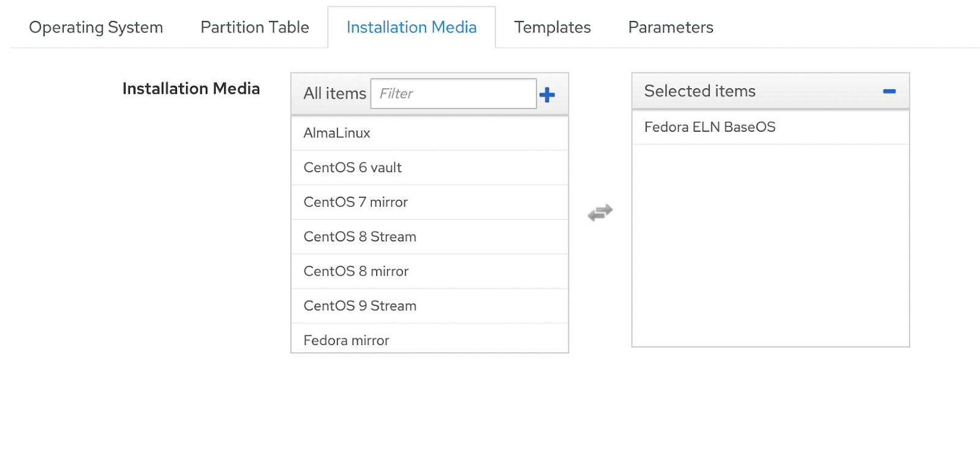980x459 pixels.
Task: Click the blue plus icon to add all items
Action: tap(547, 94)
